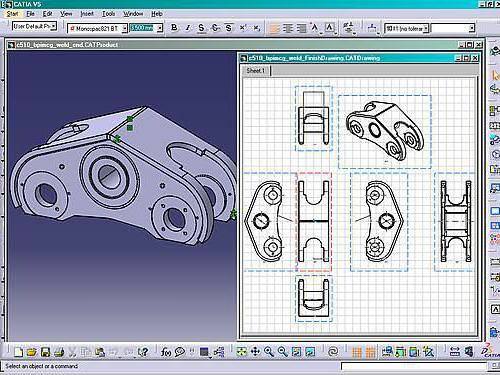Switch to the Sheet.1 tab

click(256, 70)
